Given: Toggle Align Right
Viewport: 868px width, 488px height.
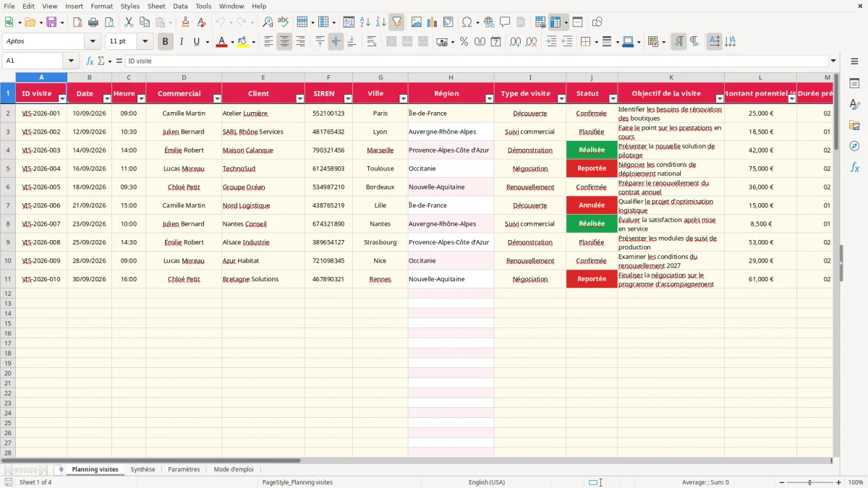Looking at the screenshot, I should pyautogui.click(x=300, y=42).
